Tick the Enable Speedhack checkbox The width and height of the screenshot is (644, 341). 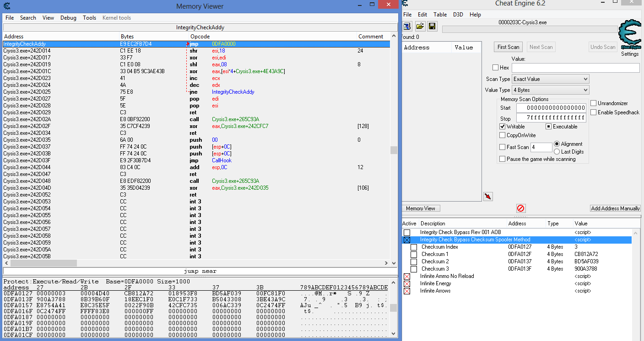594,112
